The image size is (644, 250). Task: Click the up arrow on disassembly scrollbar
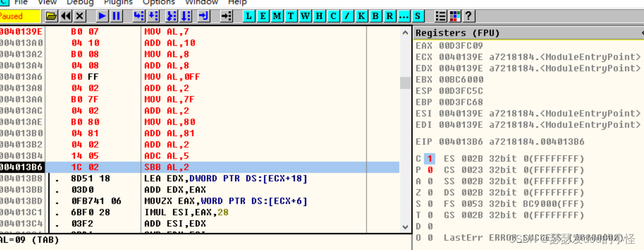[405, 33]
